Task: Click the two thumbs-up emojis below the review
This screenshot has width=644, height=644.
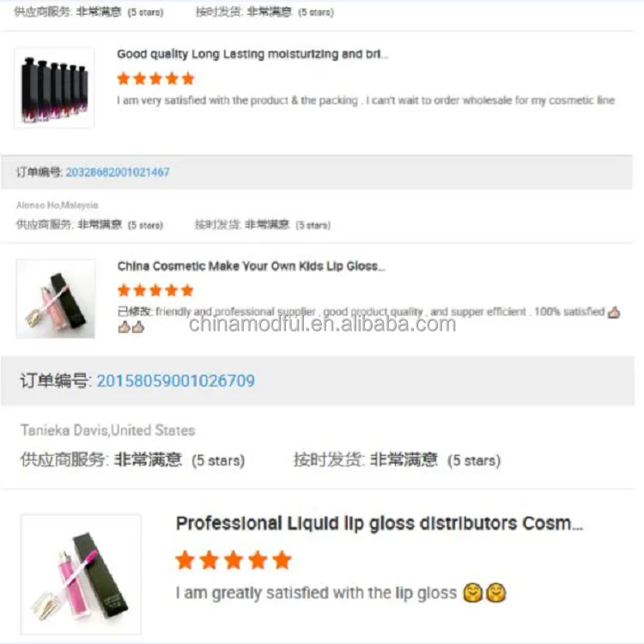Action: [x=131, y=327]
